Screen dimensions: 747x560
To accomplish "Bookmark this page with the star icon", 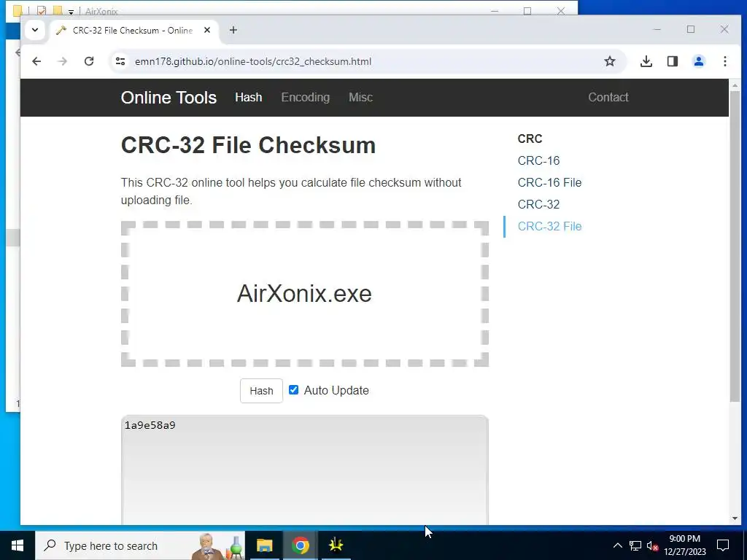I will point(610,61).
